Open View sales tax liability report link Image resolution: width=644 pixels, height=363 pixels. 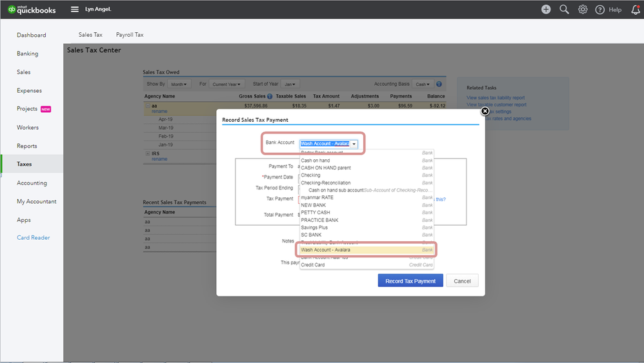(496, 97)
